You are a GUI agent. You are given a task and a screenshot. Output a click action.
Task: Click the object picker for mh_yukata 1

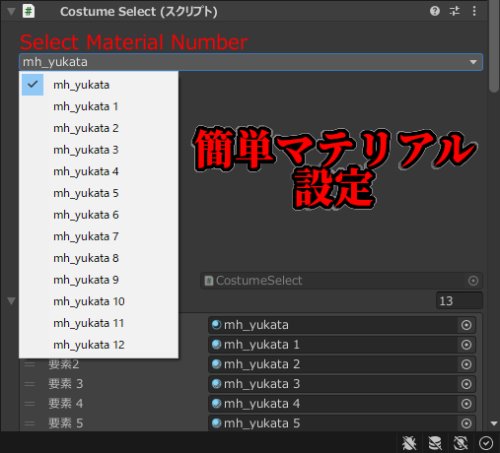click(x=466, y=344)
